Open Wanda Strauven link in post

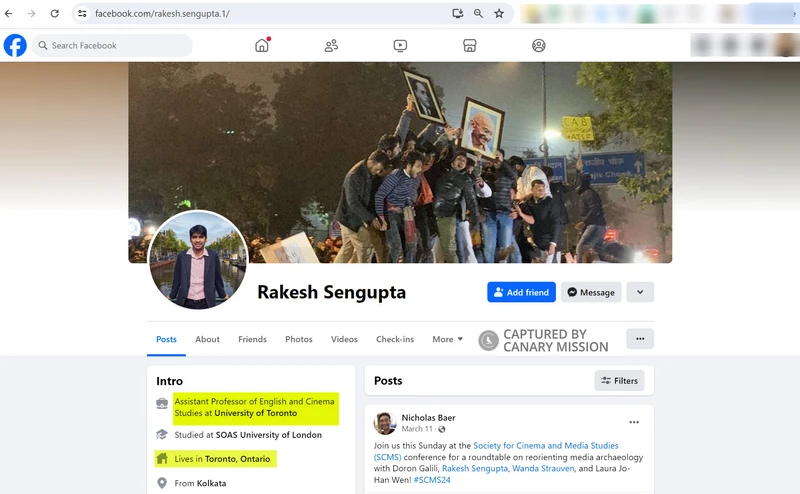(x=543, y=468)
